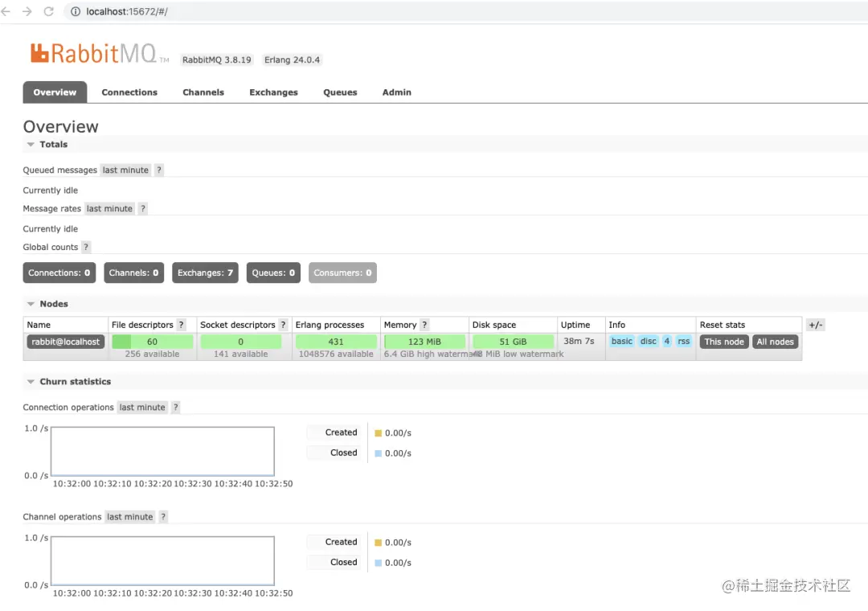Switch to the Connections tab

coord(129,92)
